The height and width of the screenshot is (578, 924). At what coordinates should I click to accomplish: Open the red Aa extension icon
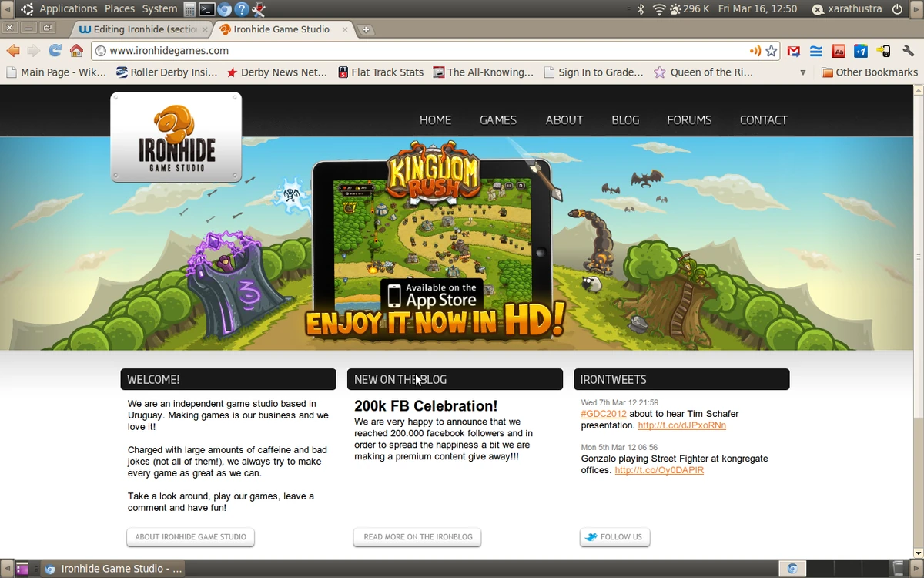pyautogui.click(x=838, y=51)
